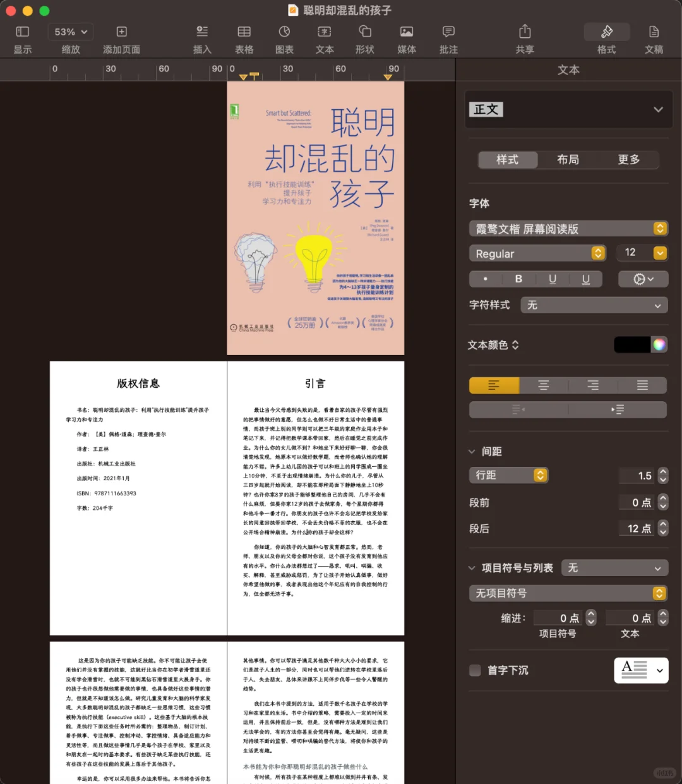Insert a table with 表格 icon

tap(244, 32)
